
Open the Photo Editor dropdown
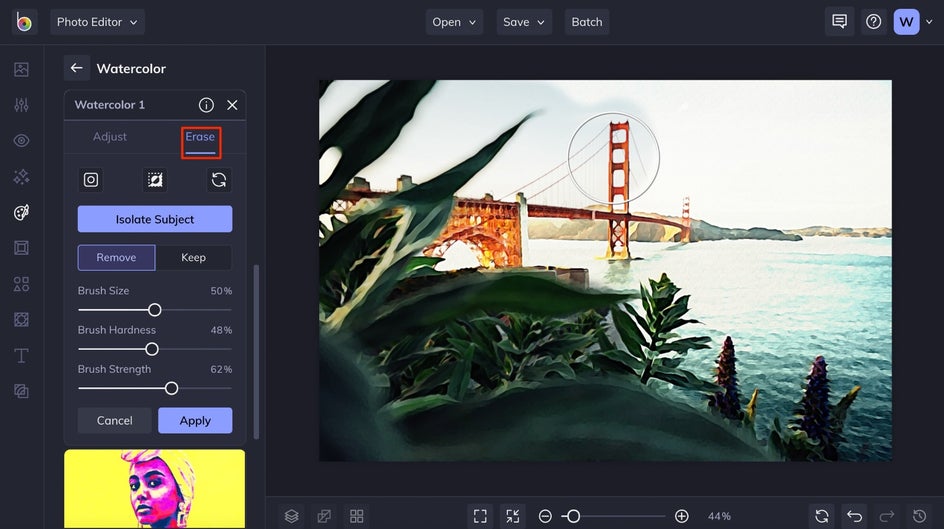coord(97,22)
